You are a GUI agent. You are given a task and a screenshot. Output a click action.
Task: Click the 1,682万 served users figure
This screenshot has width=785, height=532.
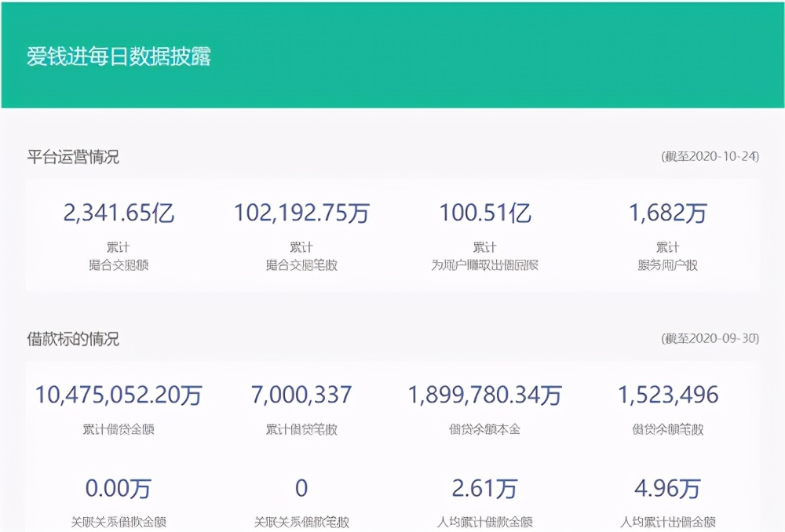pos(668,212)
